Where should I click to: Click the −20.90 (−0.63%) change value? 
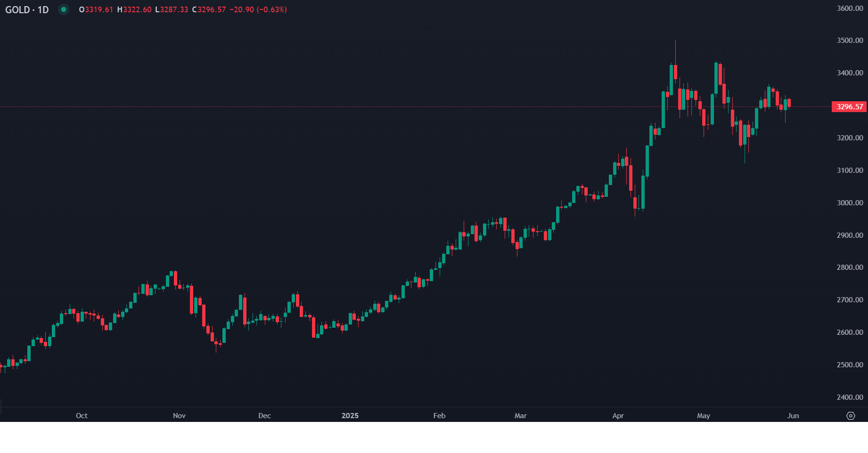[x=258, y=10]
